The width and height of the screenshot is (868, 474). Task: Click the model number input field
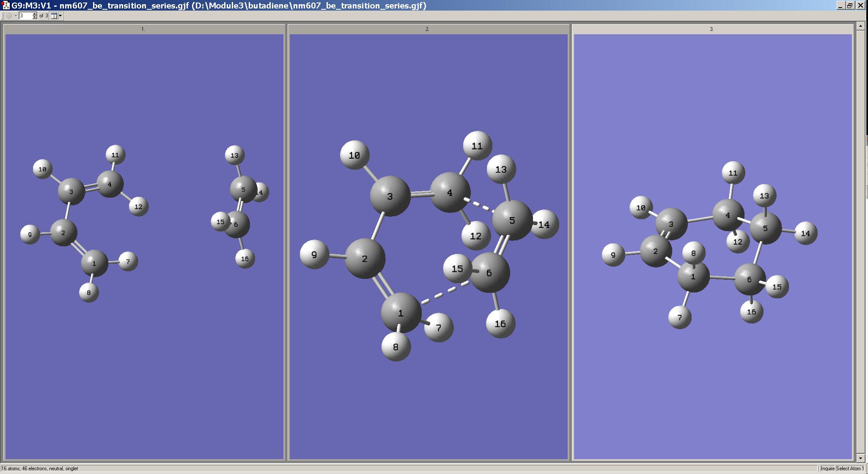[x=25, y=16]
